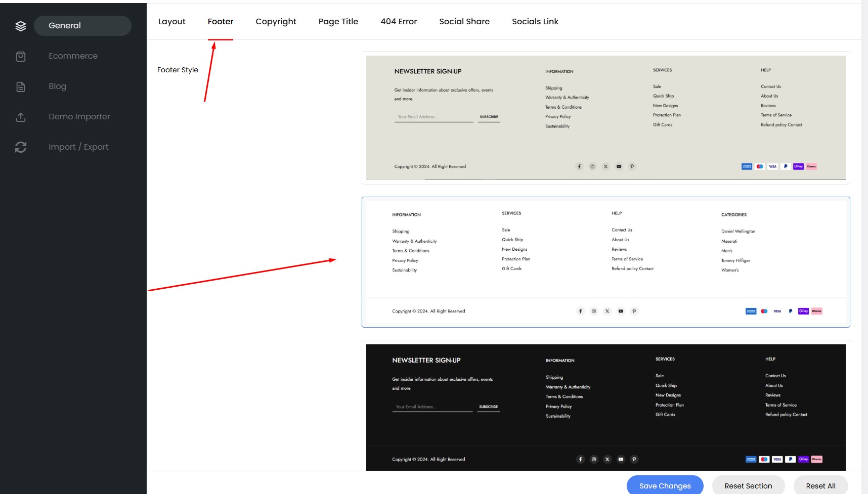
Task: Switch to the Copyright tab
Action: coord(276,22)
